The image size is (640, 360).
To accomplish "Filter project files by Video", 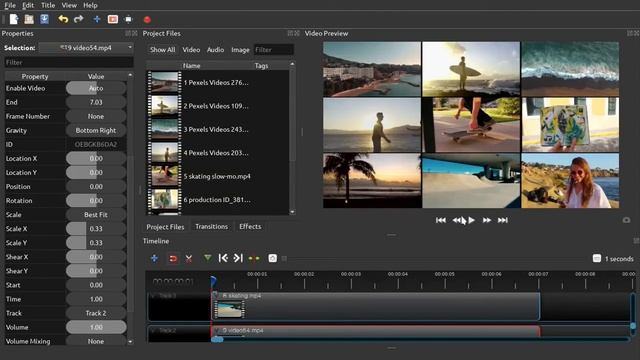I will pyautogui.click(x=191, y=50).
